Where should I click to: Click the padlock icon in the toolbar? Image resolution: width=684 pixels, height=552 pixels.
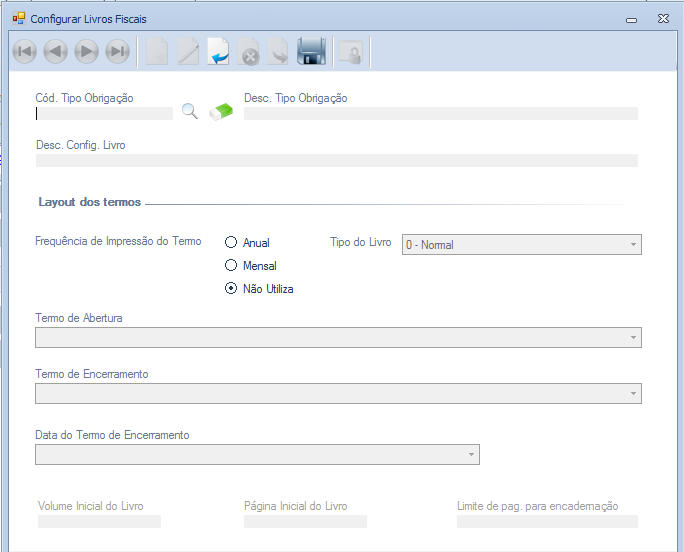(349, 53)
